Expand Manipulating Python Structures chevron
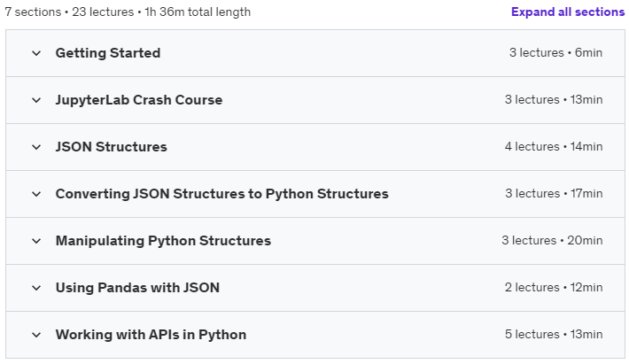629x364 pixels. pyautogui.click(x=36, y=241)
